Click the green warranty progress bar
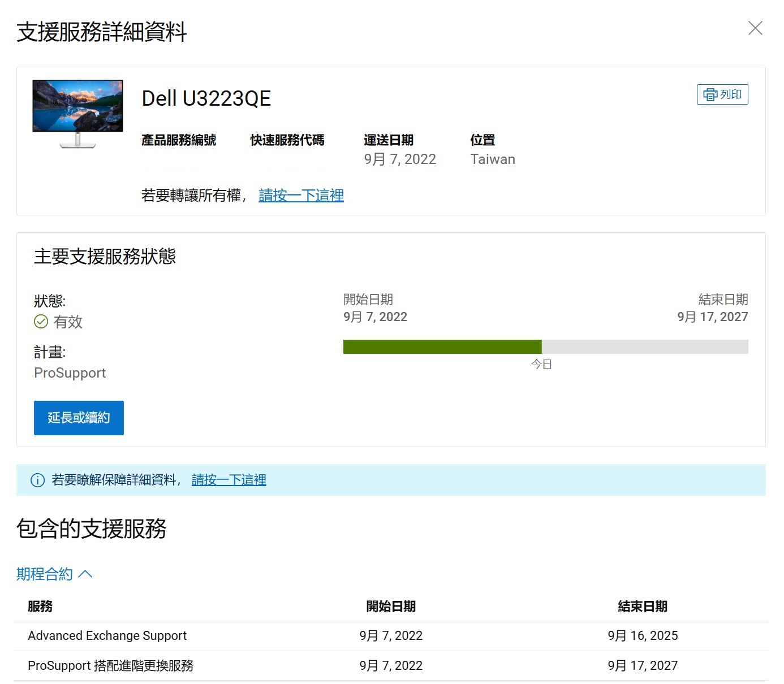Screen dimensions: 784x684 [442, 347]
